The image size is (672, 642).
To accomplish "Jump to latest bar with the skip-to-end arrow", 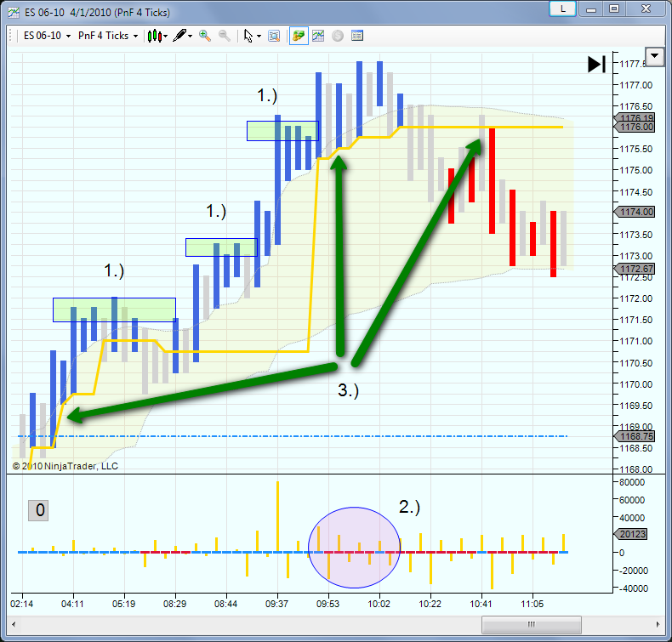I will click(596, 65).
